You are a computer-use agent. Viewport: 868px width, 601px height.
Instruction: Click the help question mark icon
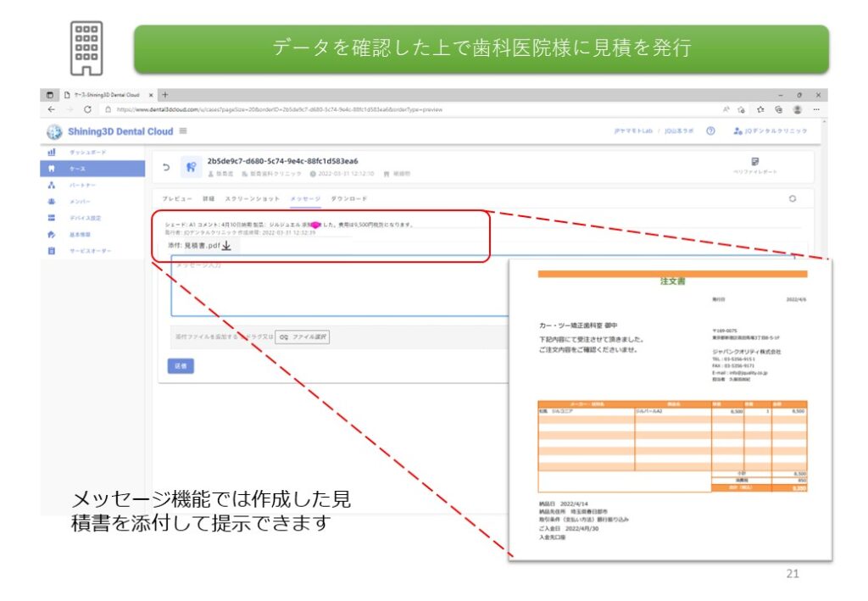[x=710, y=131]
